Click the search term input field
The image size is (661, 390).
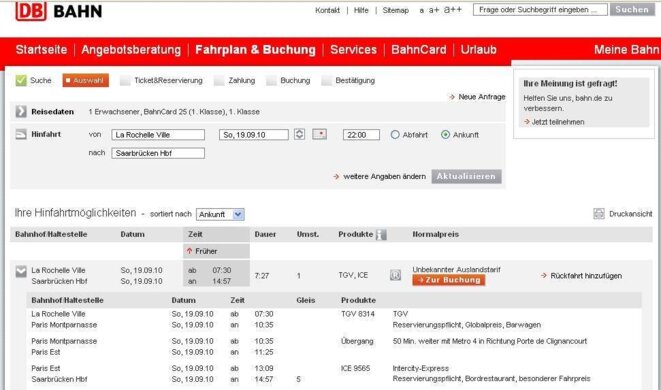pos(540,10)
